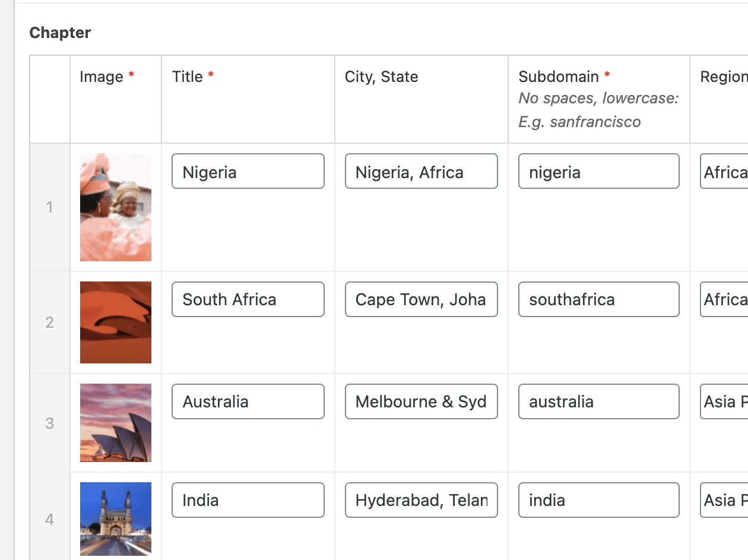748x560 pixels.
Task: Click the row number 1 cell
Action: (x=49, y=207)
